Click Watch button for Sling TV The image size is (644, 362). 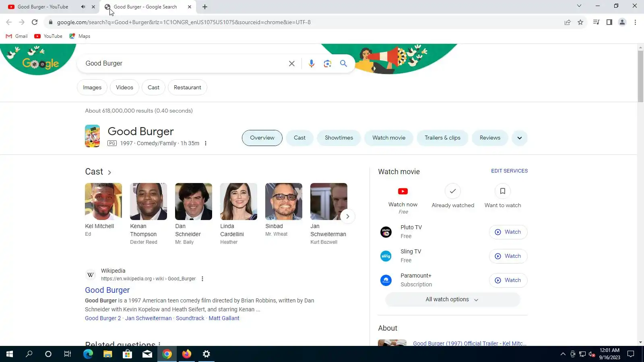pyautogui.click(x=508, y=256)
